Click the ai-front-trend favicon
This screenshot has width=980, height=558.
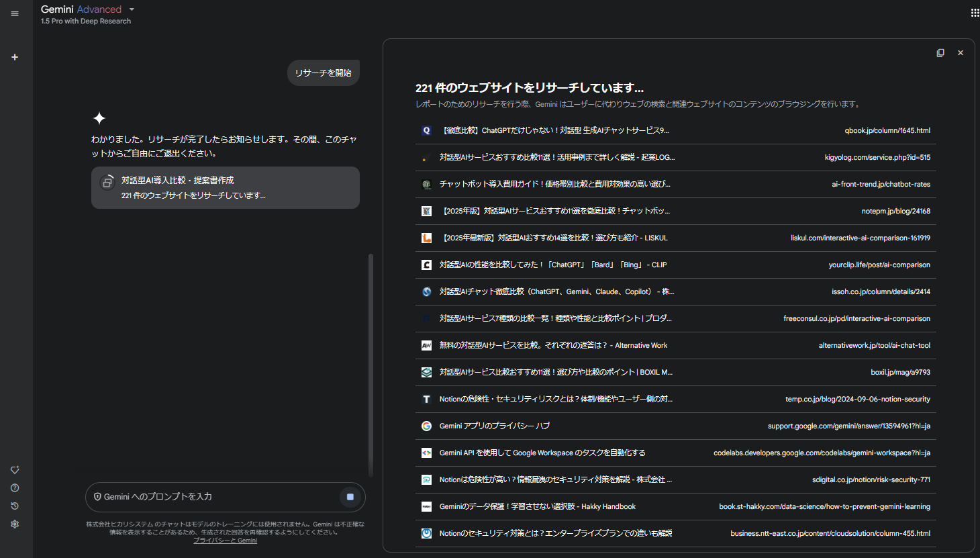click(x=426, y=185)
